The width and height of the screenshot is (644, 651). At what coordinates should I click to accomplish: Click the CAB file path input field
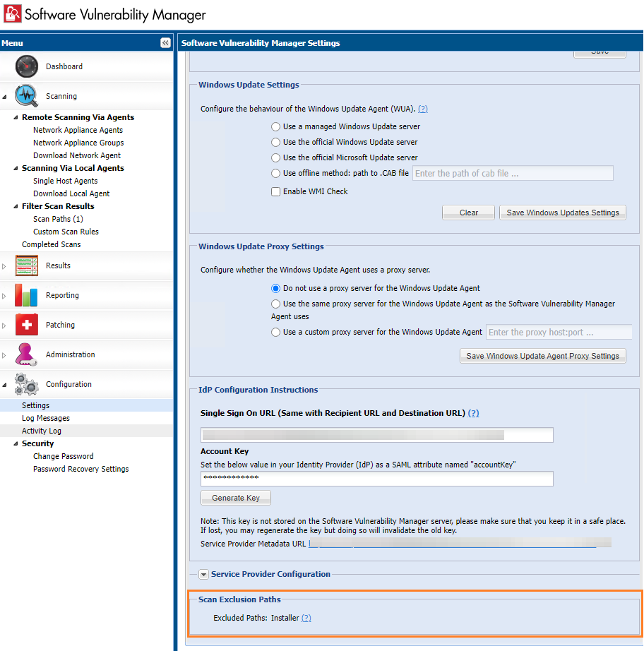click(x=513, y=174)
